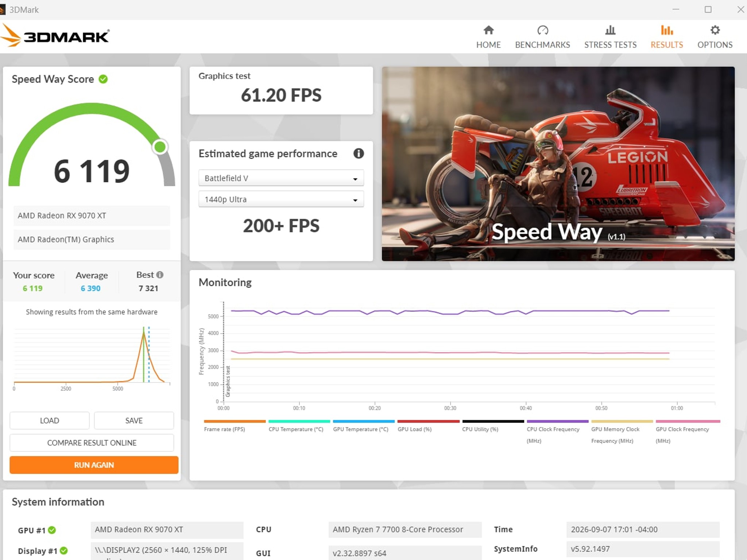Click the 3DMark logo in the header
This screenshot has width=747, height=560.
(55, 36)
